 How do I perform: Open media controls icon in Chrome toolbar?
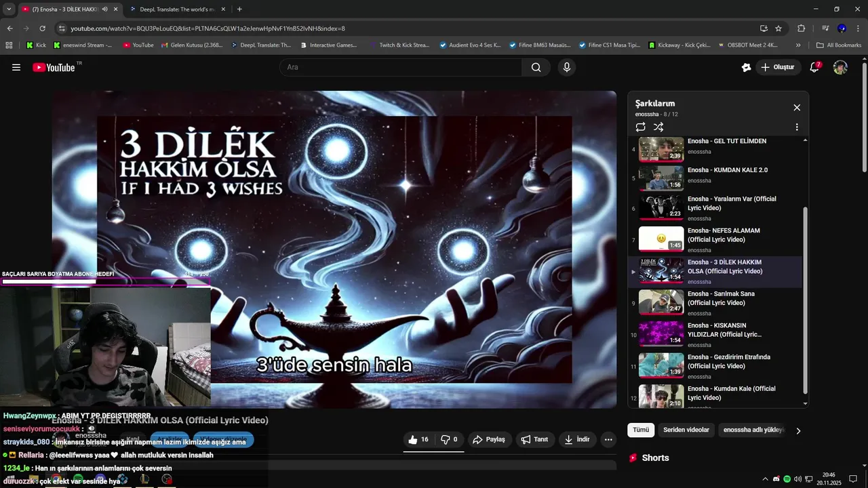pos(825,28)
